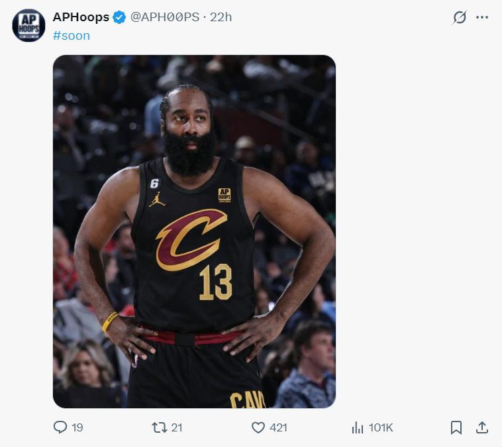This screenshot has width=502, height=448.
Task: Bookmark the APHoops tweet
Action: pos(456,427)
